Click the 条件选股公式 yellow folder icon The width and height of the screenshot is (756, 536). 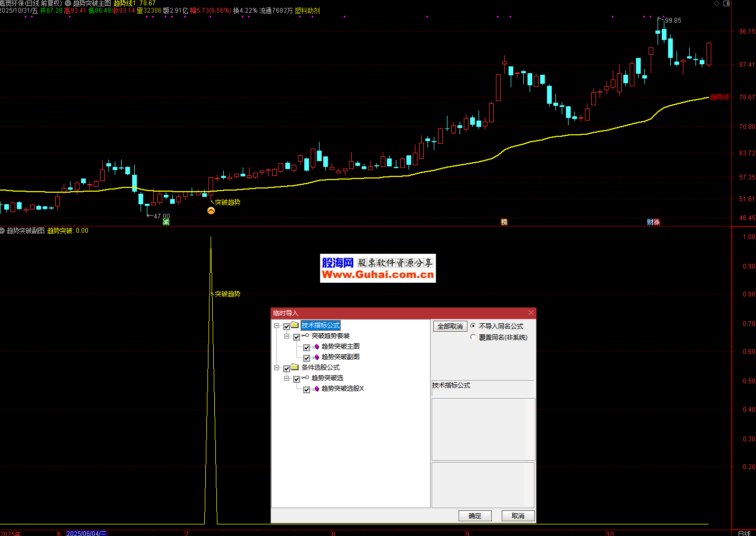pos(295,368)
